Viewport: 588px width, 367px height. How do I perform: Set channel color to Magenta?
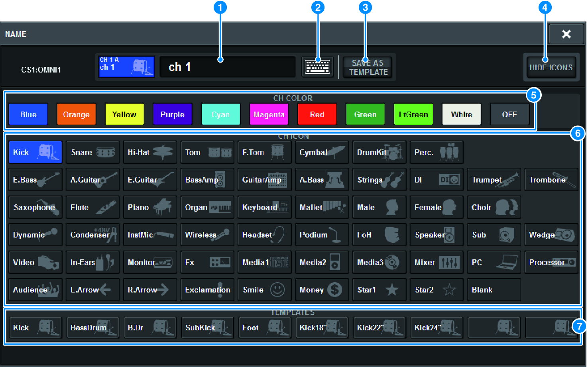[x=269, y=114]
